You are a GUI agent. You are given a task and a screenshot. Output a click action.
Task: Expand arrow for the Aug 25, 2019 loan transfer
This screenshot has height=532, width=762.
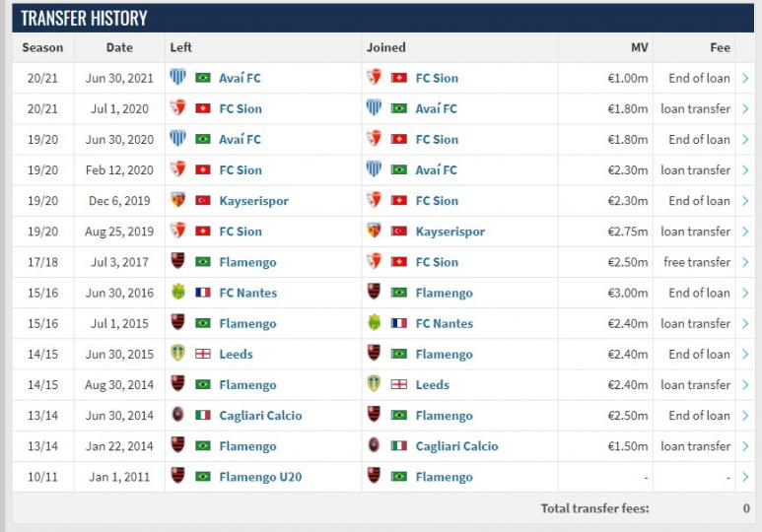click(x=745, y=232)
